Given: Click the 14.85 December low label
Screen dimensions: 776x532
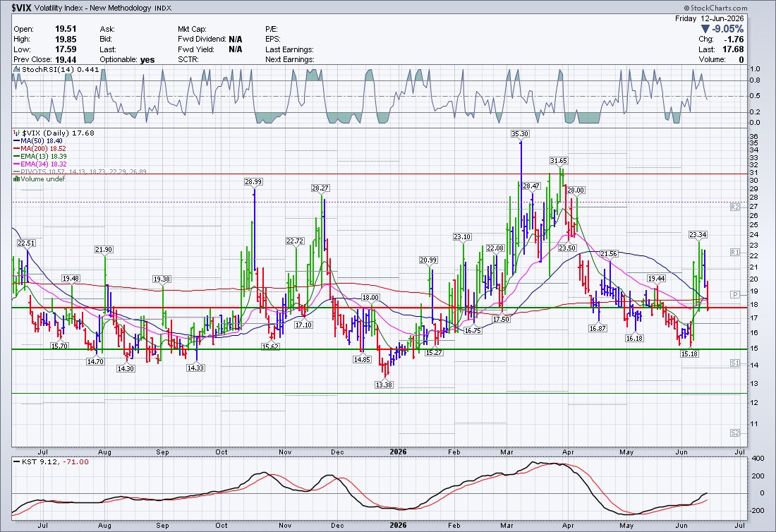Looking at the screenshot, I should pos(362,359).
